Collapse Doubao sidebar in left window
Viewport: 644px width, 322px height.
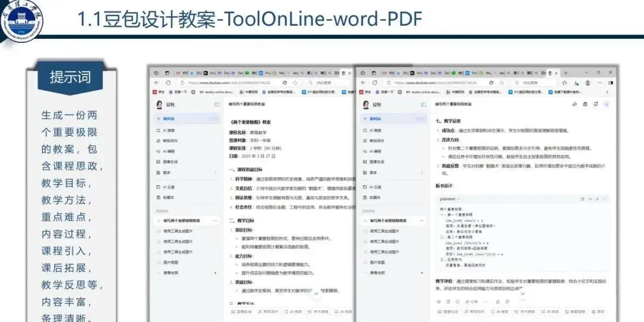pos(216,105)
